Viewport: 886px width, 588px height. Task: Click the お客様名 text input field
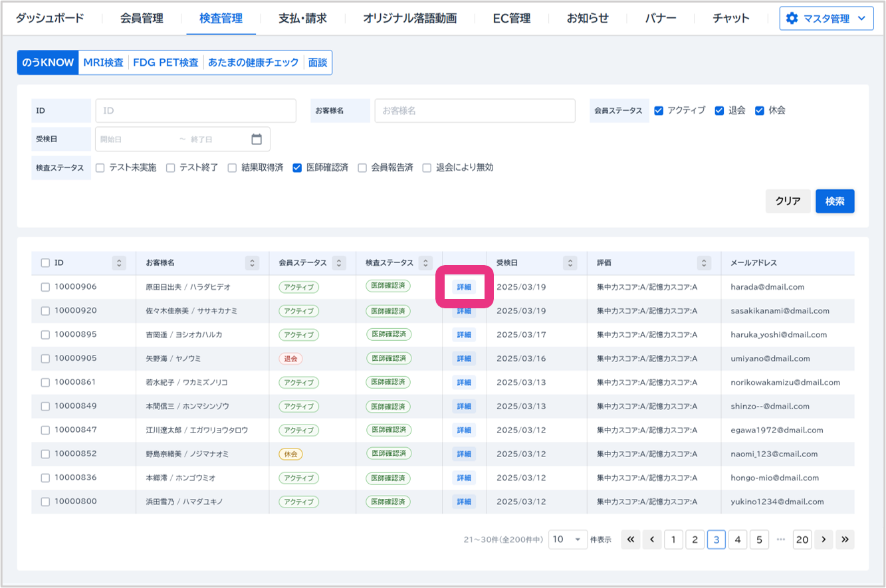pos(475,111)
